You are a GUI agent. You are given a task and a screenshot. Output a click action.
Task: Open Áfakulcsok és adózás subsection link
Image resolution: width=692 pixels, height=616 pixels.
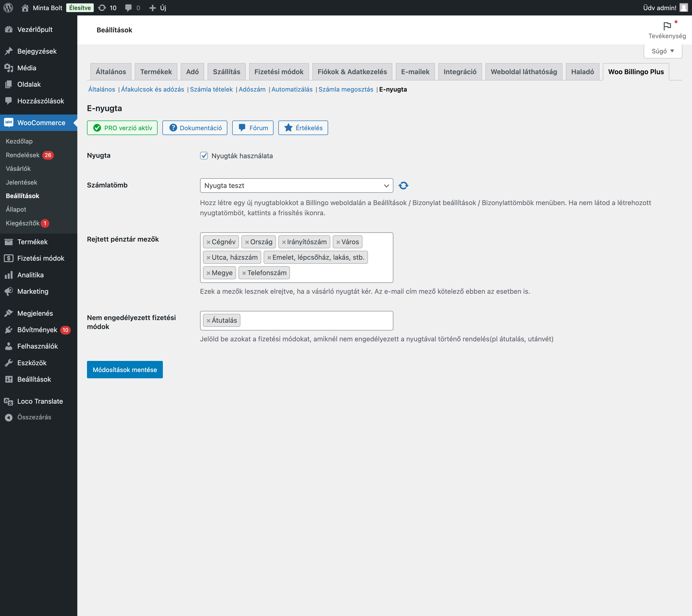[x=152, y=89]
